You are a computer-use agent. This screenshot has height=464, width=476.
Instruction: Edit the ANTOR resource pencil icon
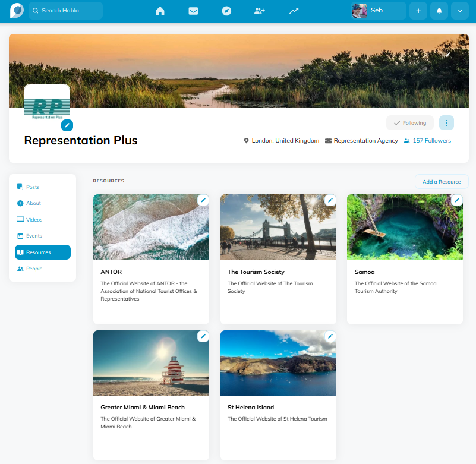click(203, 200)
